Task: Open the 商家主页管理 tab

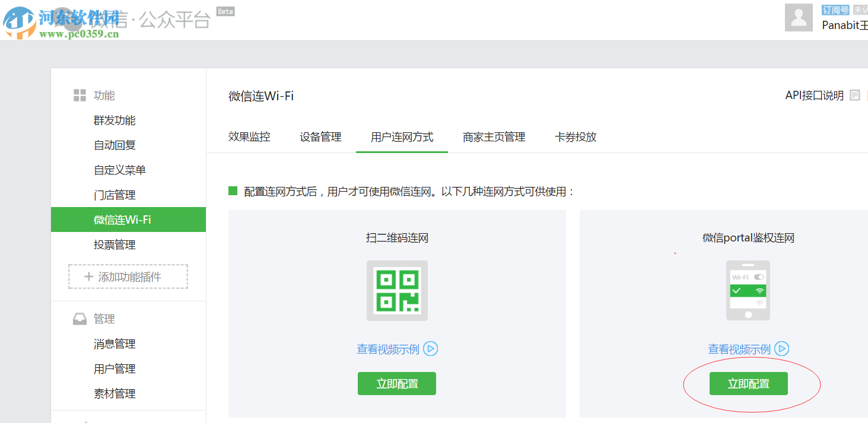Action: coord(494,136)
